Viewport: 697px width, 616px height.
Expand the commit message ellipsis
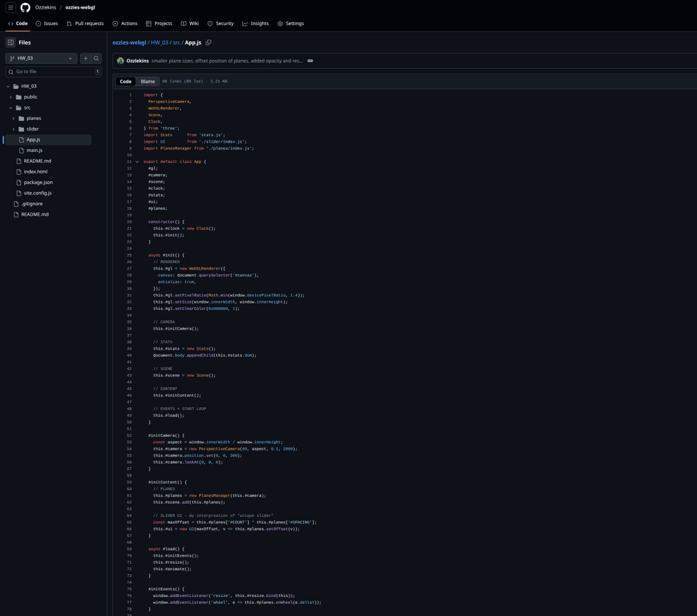pyautogui.click(x=310, y=61)
